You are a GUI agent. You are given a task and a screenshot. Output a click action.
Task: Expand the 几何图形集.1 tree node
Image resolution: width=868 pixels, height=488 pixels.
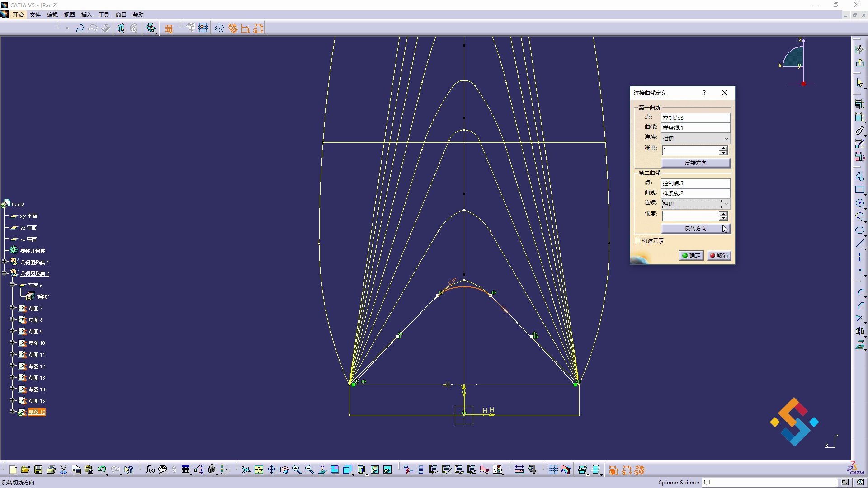click(x=5, y=262)
